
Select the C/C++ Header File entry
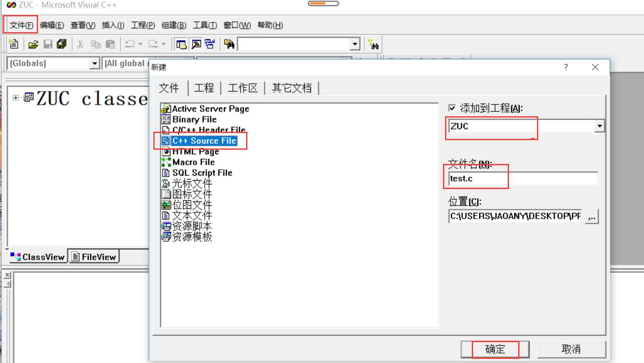click(x=204, y=130)
